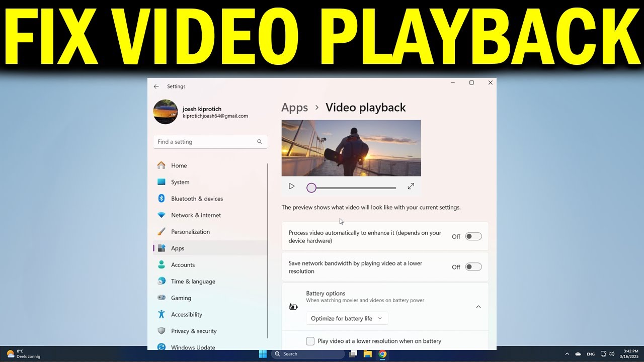Open Bluetooth & devices settings
The width and height of the screenshot is (644, 362).
click(x=210, y=199)
